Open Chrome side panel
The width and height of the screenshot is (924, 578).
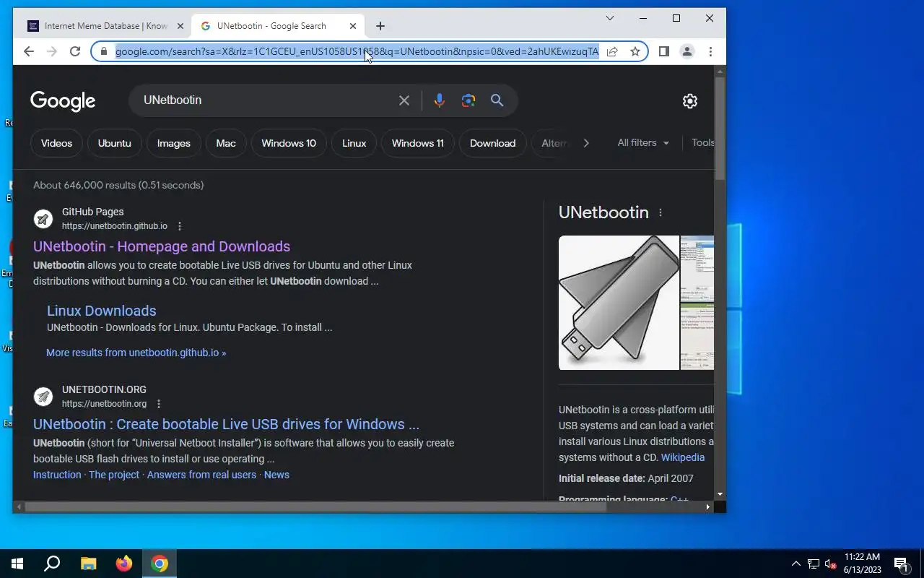(664, 51)
